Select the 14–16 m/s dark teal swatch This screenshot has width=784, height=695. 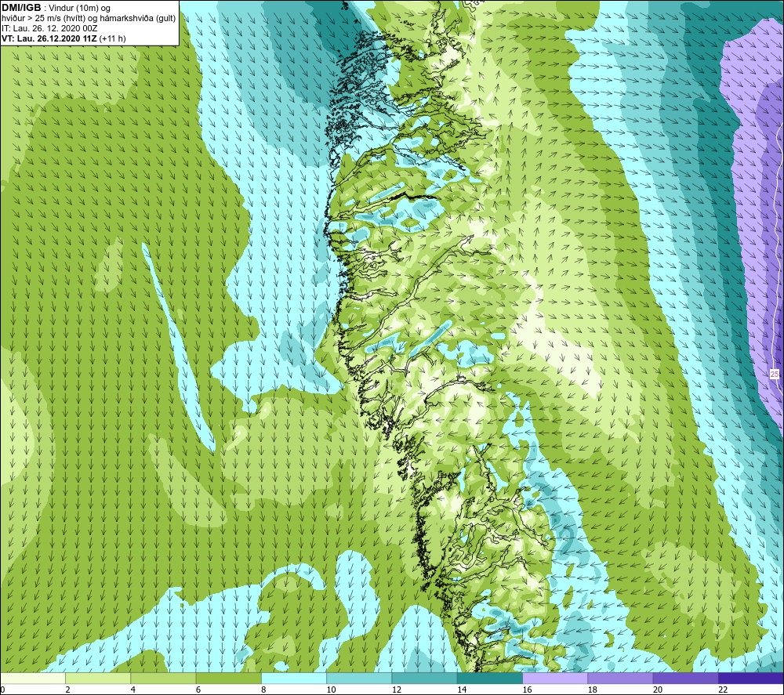[x=489, y=678]
